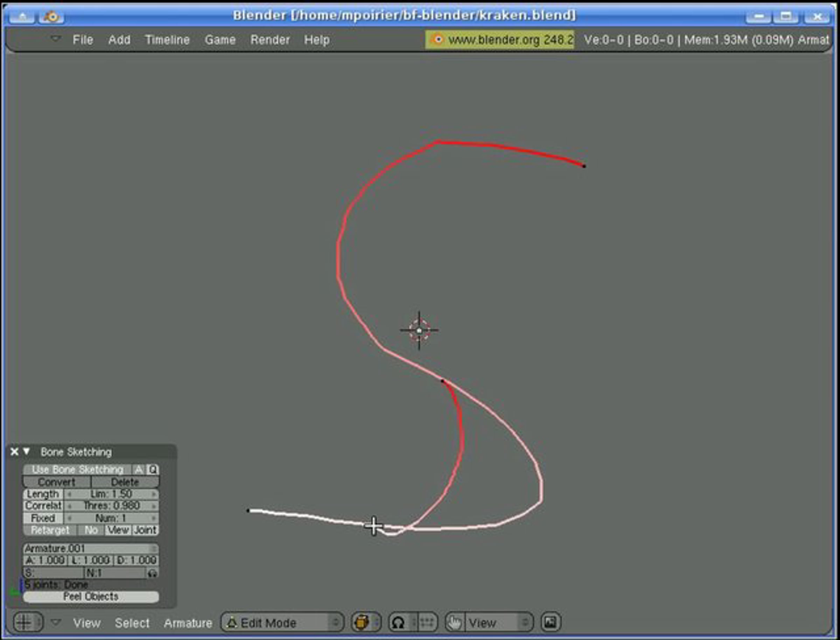Increase the Thres correlation value
Screen dimensions: 840x640
coord(154,506)
